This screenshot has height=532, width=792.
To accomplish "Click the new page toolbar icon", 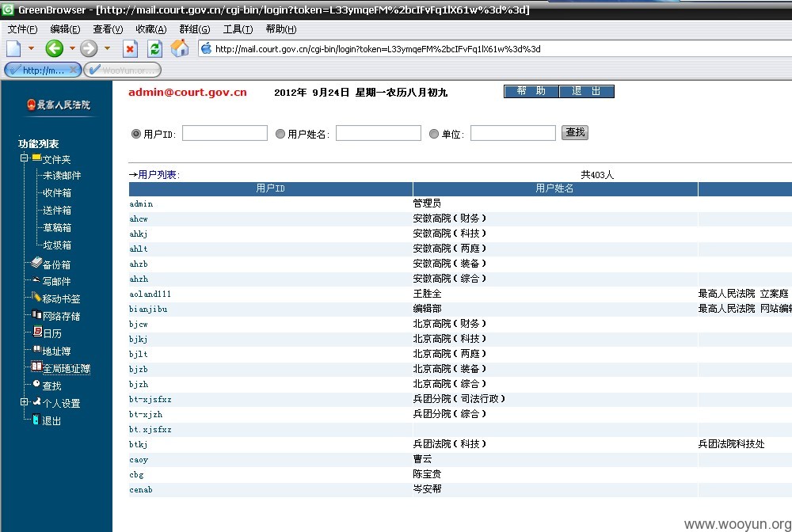I will click(x=13, y=49).
